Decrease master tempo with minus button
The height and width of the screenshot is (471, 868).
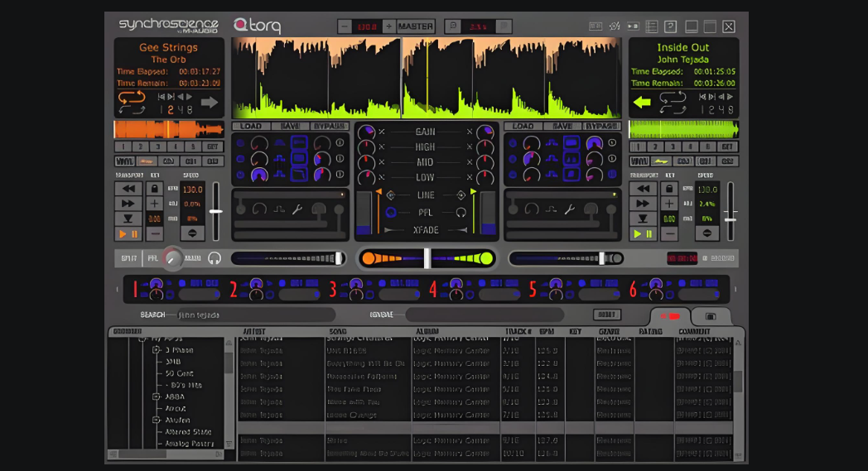click(345, 26)
